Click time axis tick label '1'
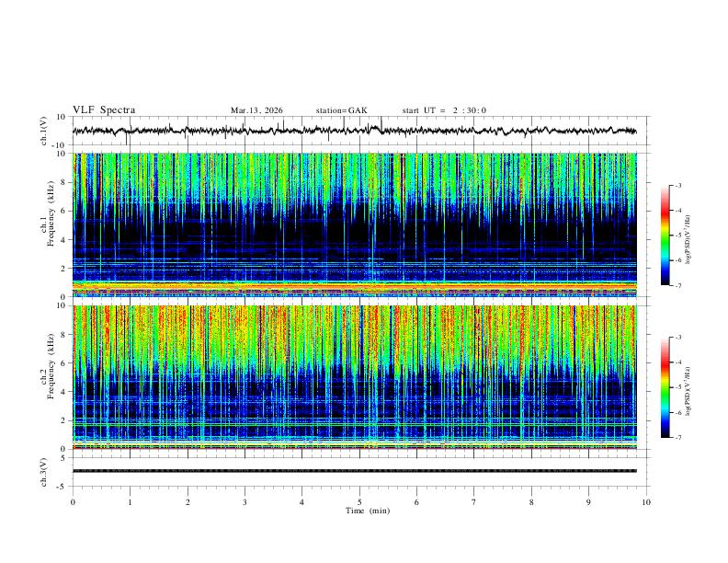The width and height of the screenshot is (728, 563). (130, 502)
